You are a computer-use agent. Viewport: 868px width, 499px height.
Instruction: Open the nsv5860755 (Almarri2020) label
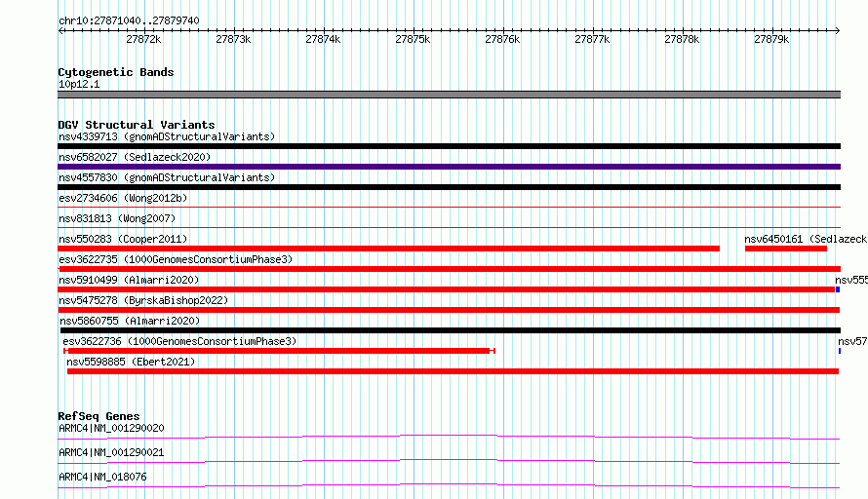tap(130, 321)
